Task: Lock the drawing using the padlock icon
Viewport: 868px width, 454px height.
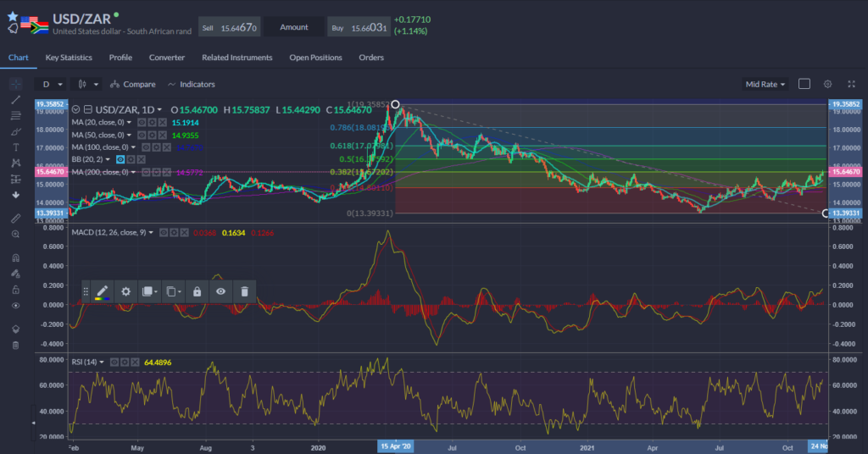Action: [197, 291]
